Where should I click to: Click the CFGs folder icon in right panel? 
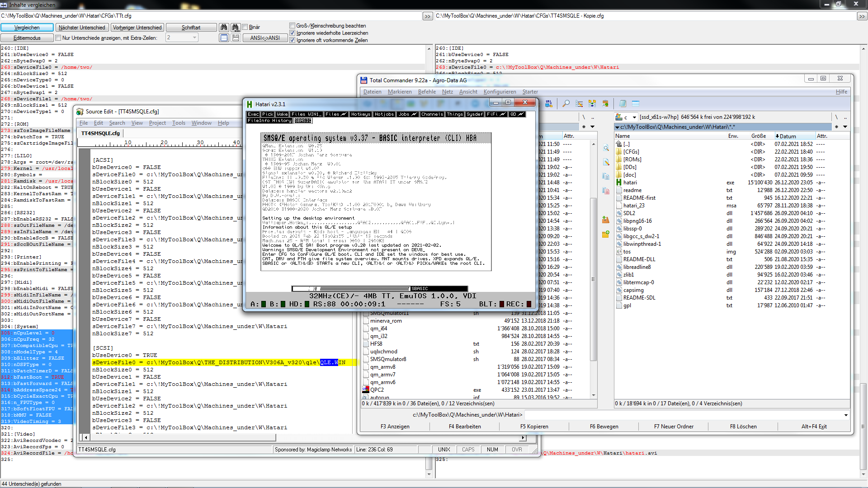619,152
